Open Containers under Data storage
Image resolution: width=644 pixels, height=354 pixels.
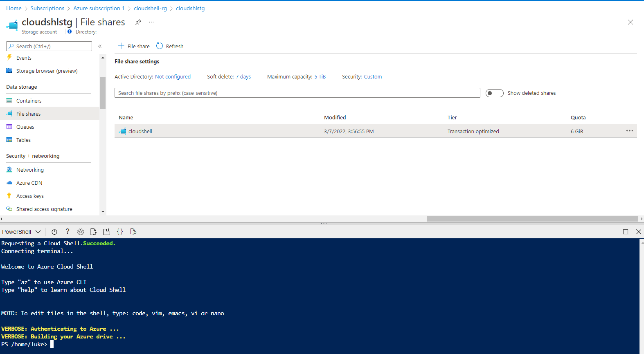tap(29, 101)
